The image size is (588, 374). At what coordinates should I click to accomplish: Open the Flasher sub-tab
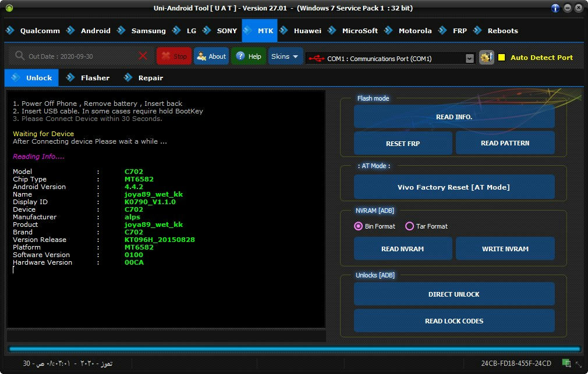(88, 77)
